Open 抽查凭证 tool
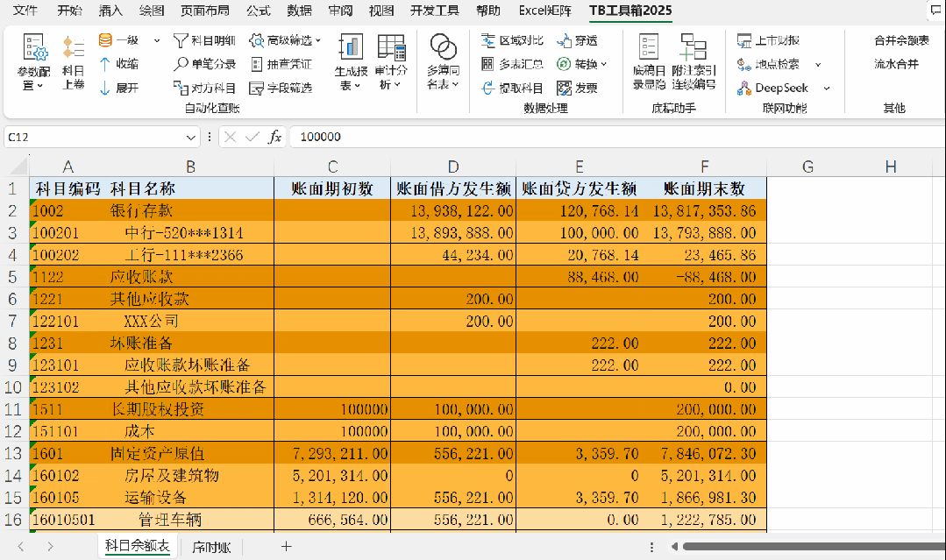The height and width of the screenshot is (560, 946). coord(281,64)
